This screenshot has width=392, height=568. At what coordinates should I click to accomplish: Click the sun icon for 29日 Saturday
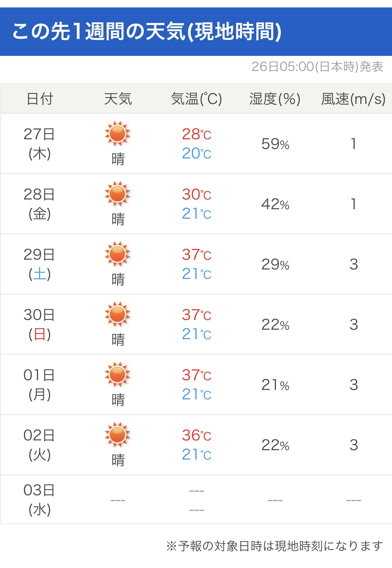pos(117,254)
